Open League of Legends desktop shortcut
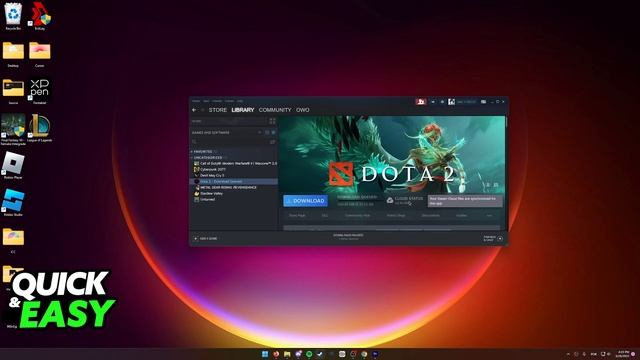640x360 pixels. [40, 128]
